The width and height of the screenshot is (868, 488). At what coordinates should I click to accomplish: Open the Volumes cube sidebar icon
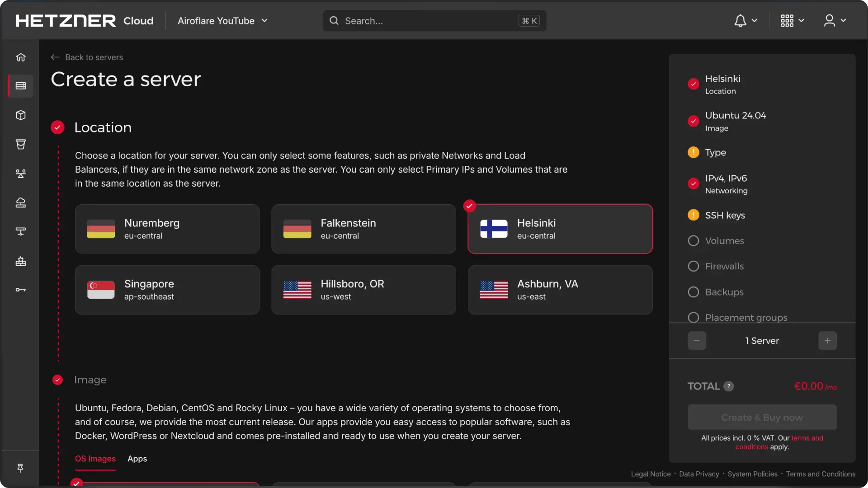(21, 115)
